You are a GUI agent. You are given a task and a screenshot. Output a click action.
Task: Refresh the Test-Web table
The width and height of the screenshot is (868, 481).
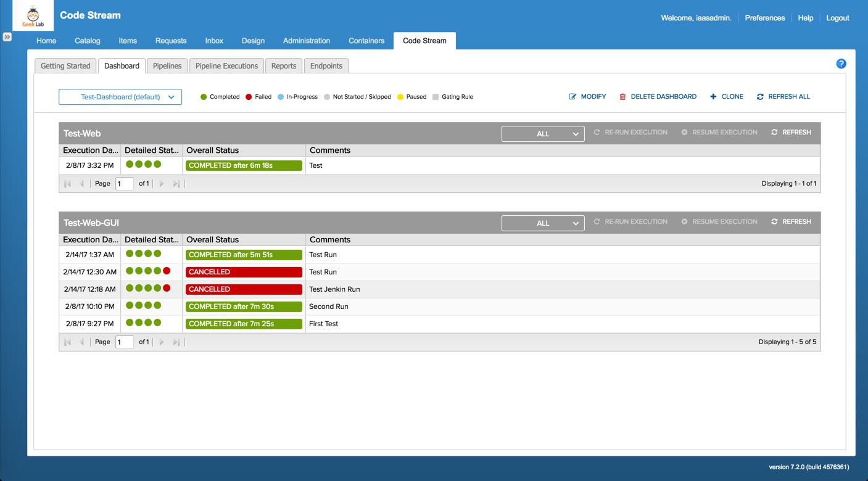coord(790,131)
